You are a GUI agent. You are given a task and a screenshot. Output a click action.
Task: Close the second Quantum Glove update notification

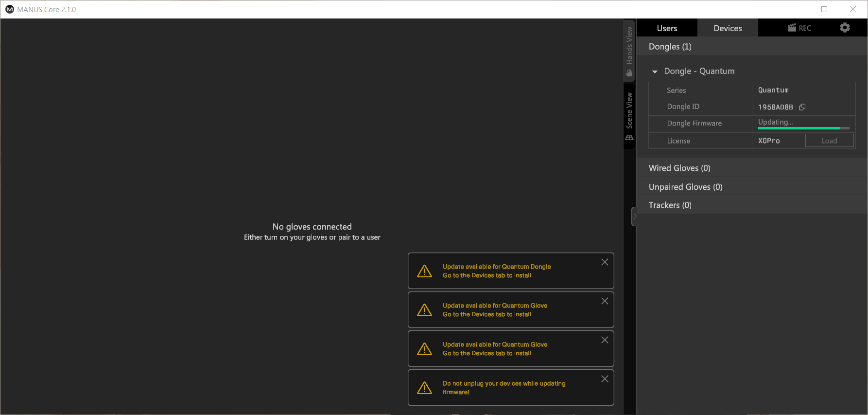point(605,340)
